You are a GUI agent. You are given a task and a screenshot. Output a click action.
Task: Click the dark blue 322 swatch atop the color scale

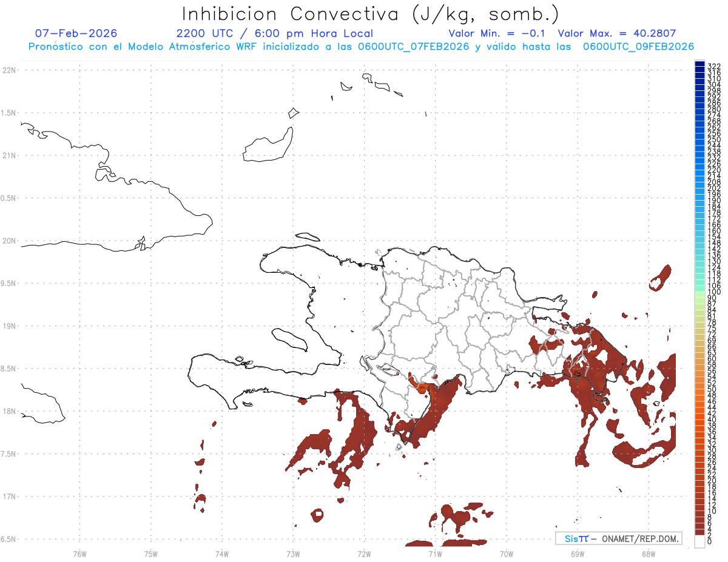(x=699, y=64)
